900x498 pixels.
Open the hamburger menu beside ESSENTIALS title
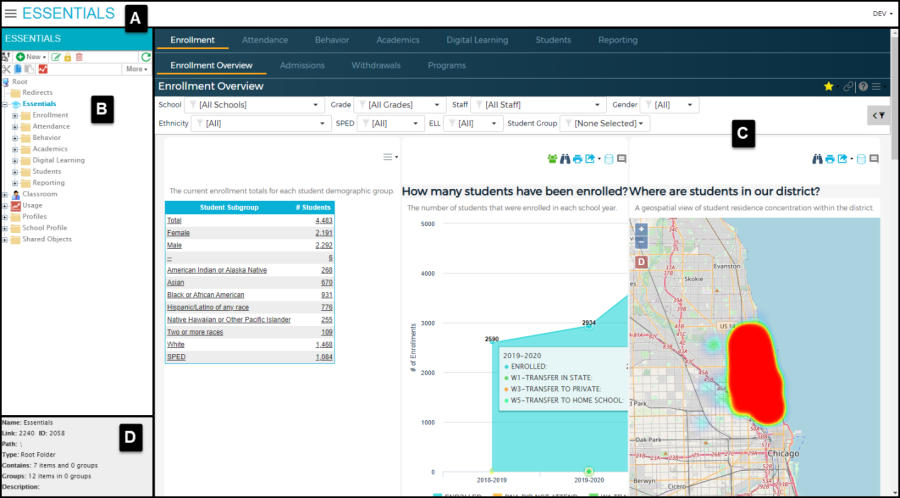[10, 14]
